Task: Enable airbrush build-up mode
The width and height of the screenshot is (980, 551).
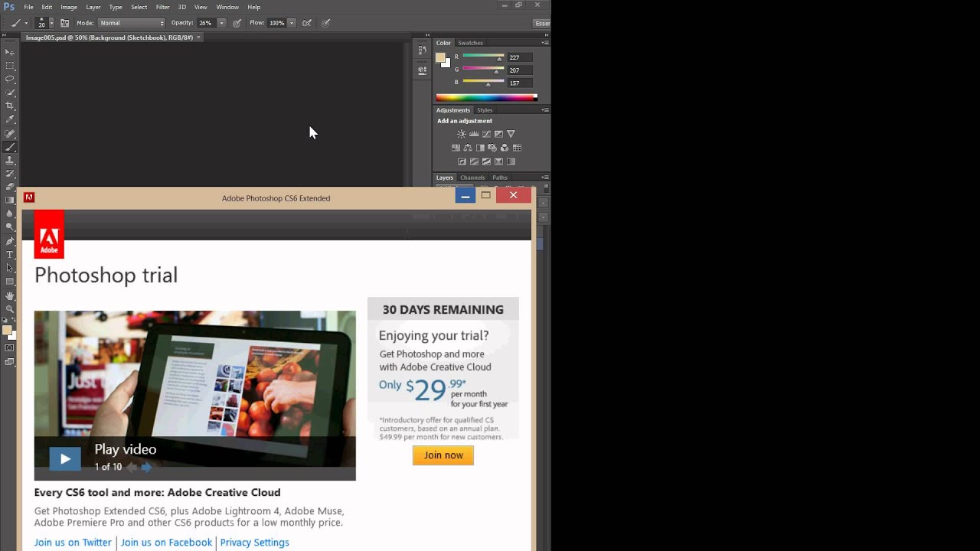Action: [307, 23]
